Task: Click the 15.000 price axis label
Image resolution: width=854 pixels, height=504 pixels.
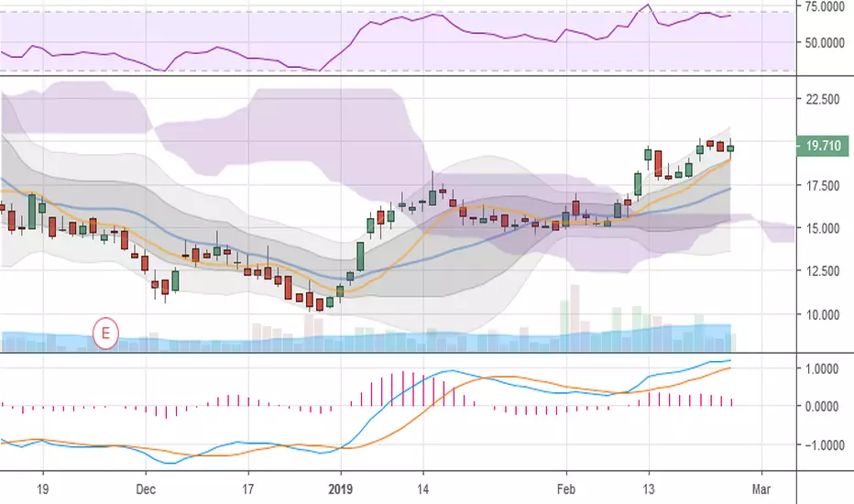Action: pyautogui.click(x=823, y=228)
